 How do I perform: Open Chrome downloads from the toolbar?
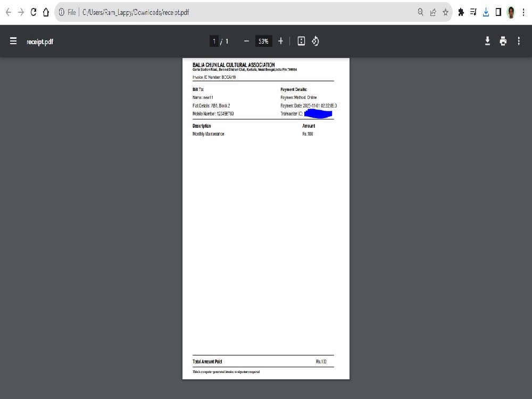point(486,12)
